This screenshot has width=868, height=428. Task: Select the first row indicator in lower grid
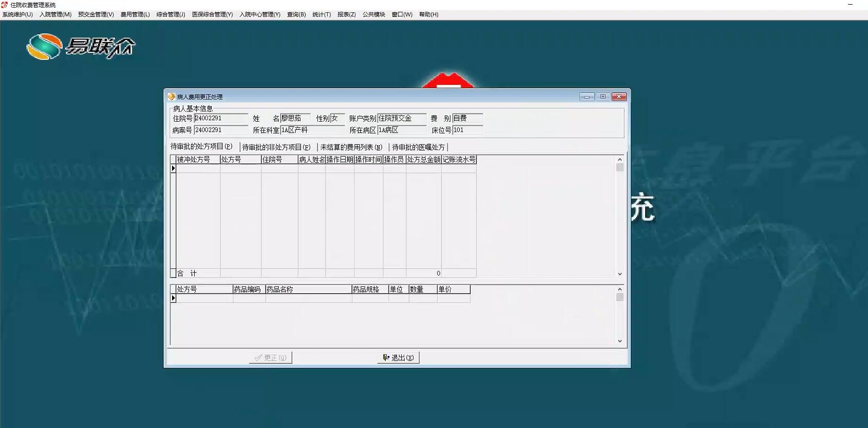[x=173, y=298]
